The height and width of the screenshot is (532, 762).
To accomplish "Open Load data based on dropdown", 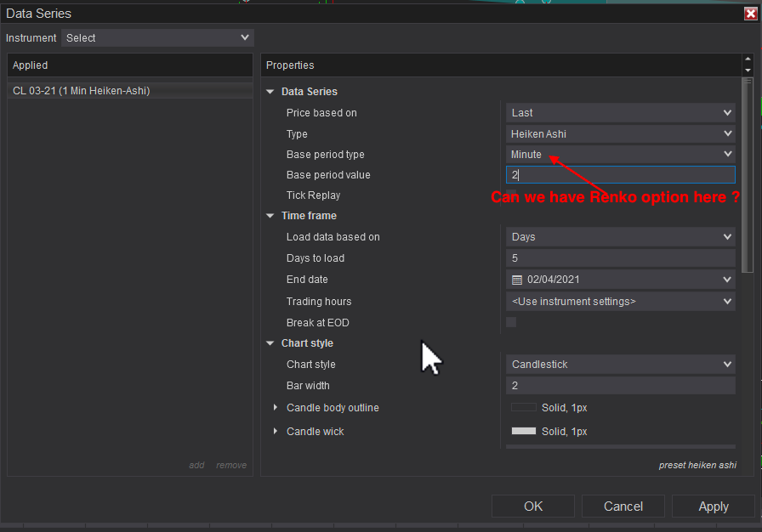I will tap(620, 237).
